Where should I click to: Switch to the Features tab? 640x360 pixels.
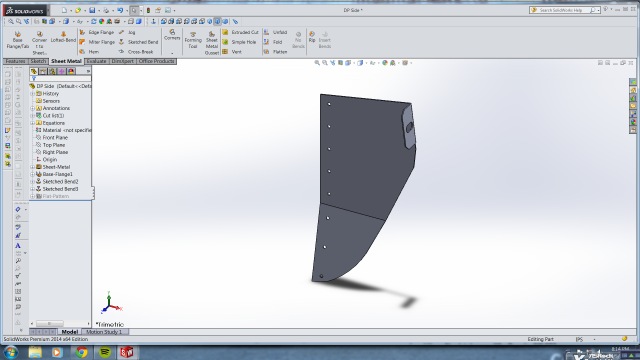16,61
